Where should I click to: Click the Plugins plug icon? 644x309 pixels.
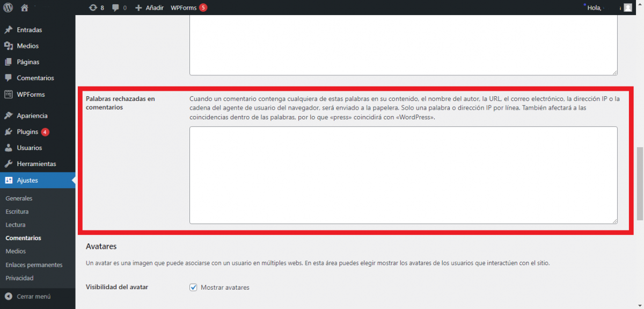(9, 132)
